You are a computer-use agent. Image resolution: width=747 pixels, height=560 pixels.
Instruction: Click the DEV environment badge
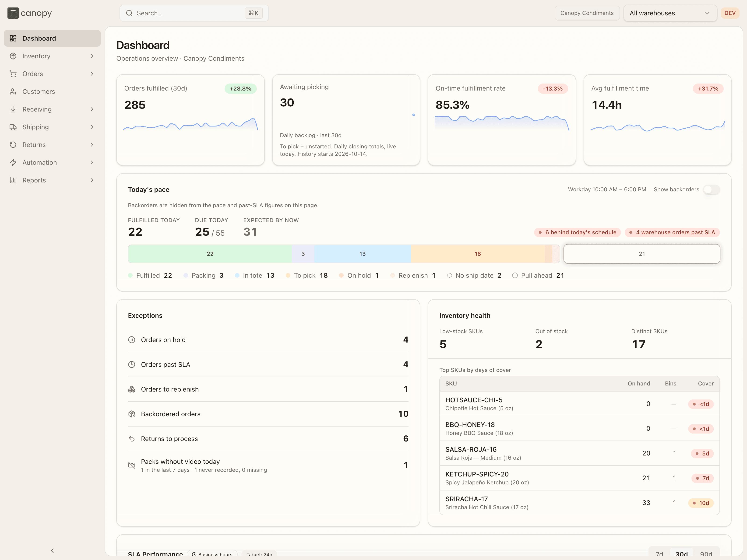[x=730, y=13]
